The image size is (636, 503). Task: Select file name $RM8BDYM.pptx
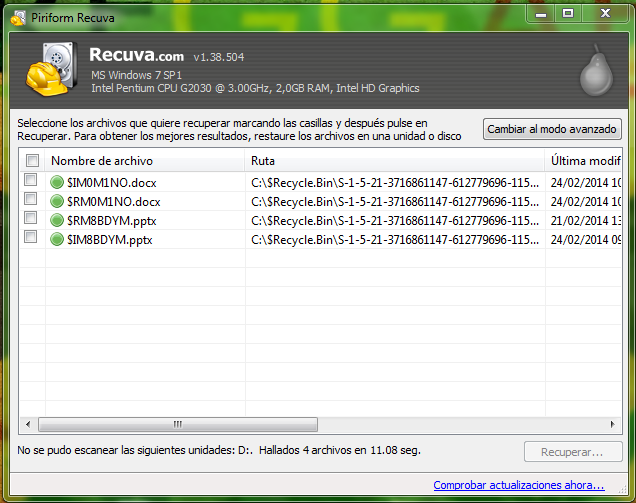[112, 221]
